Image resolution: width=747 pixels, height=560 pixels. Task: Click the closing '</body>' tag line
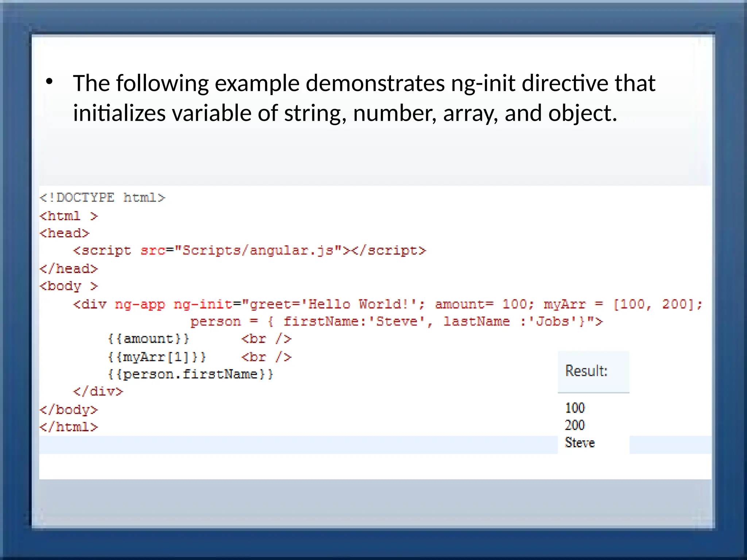pyautogui.click(x=69, y=410)
